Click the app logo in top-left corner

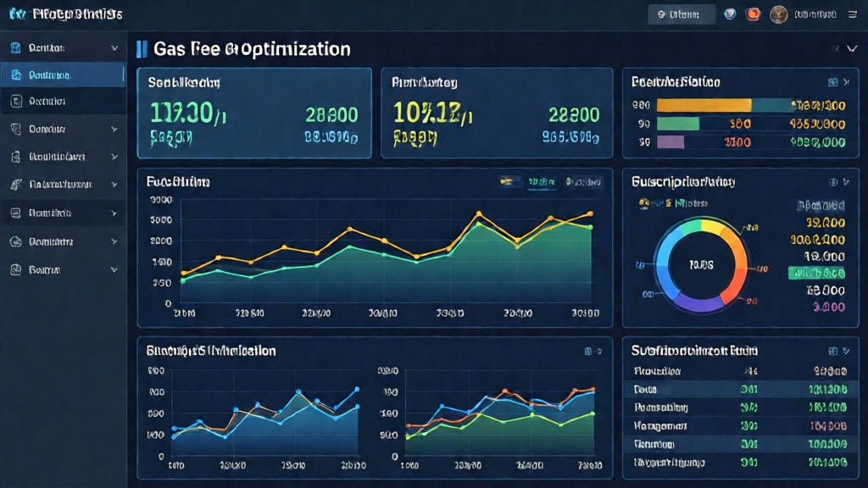[17, 14]
